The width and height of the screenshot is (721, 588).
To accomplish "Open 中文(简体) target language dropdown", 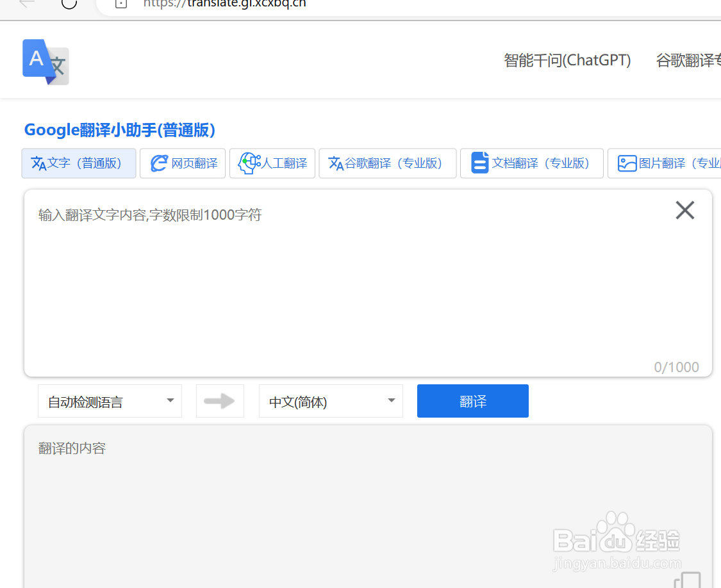I will pyautogui.click(x=331, y=402).
